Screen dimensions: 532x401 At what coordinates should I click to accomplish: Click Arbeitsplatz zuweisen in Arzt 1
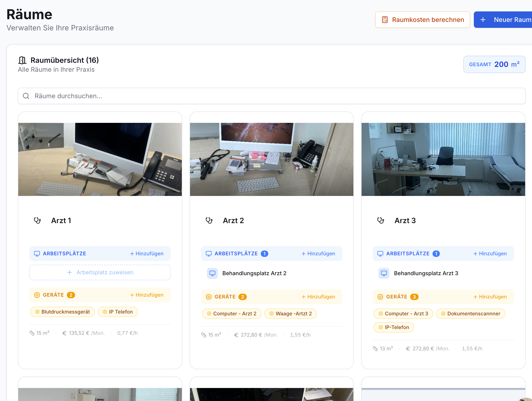pos(100,272)
